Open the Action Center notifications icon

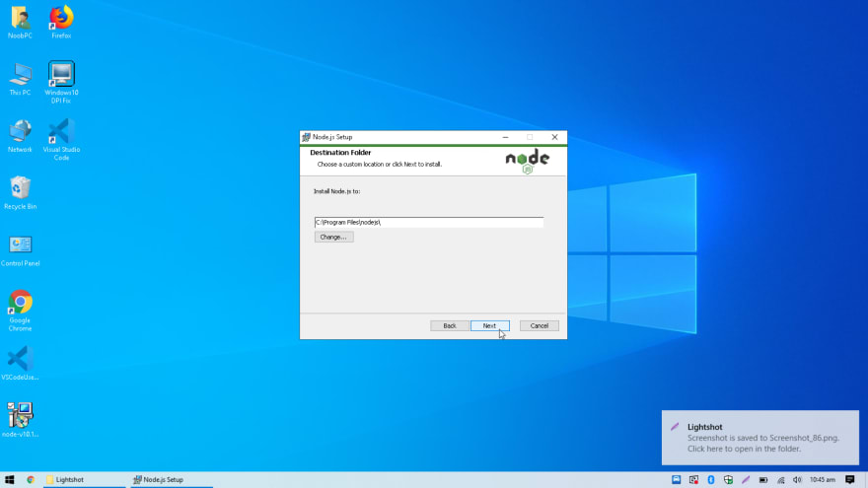point(850,480)
